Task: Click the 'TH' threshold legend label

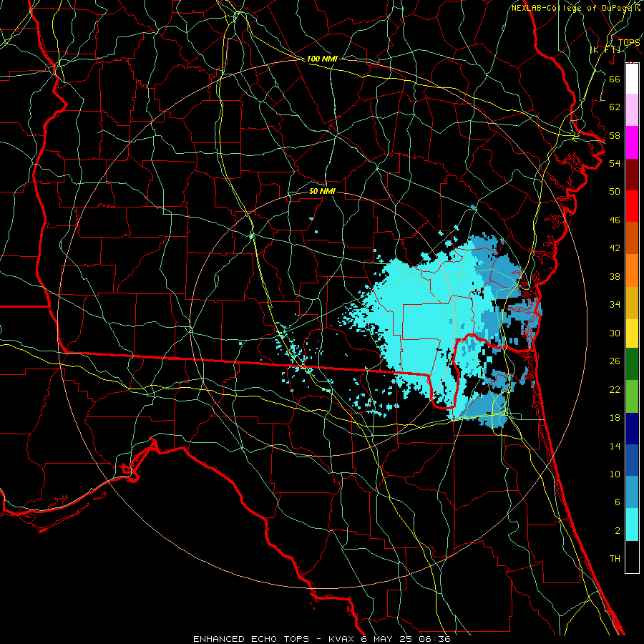Action: click(615, 559)
